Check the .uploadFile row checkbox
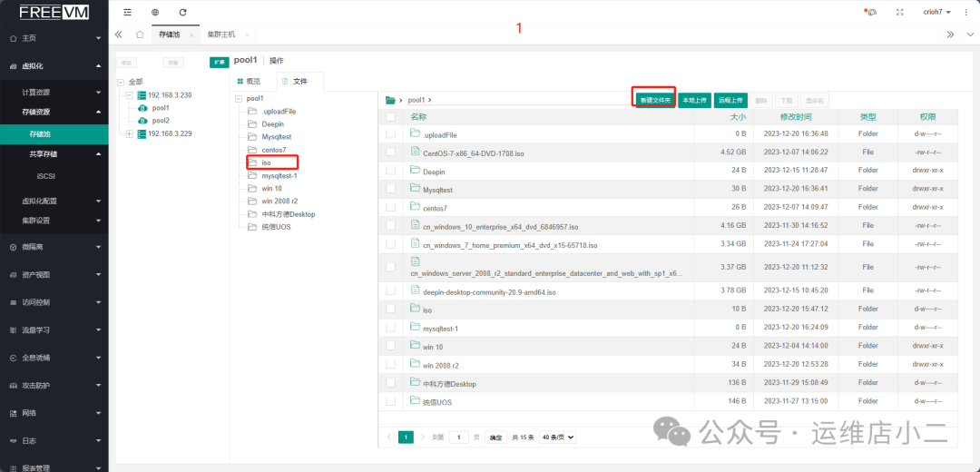The height and width of the screenshot is (472, 980). point(390,133)
